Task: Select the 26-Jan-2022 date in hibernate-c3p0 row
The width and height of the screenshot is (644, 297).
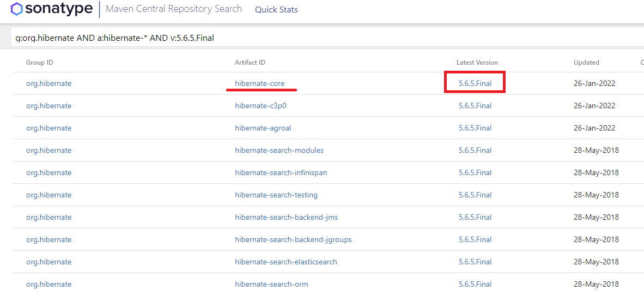Action: [x=594, y=106]
